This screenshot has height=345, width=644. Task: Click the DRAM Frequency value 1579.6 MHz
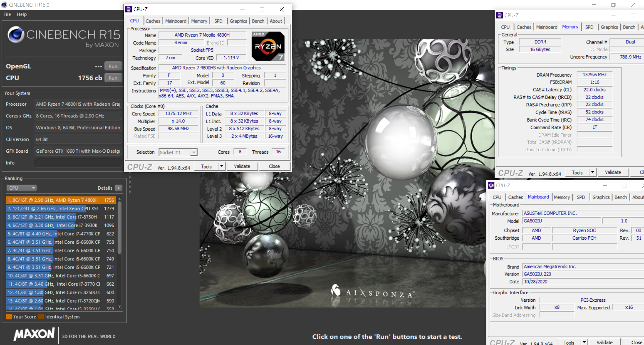(594, 75)
